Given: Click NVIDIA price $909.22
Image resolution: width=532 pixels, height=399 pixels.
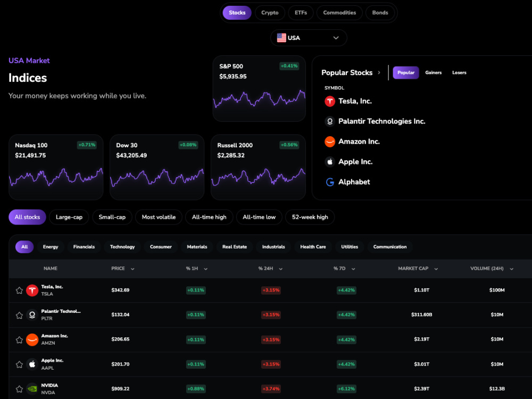Looking at the screenshot, I should 120,389.
